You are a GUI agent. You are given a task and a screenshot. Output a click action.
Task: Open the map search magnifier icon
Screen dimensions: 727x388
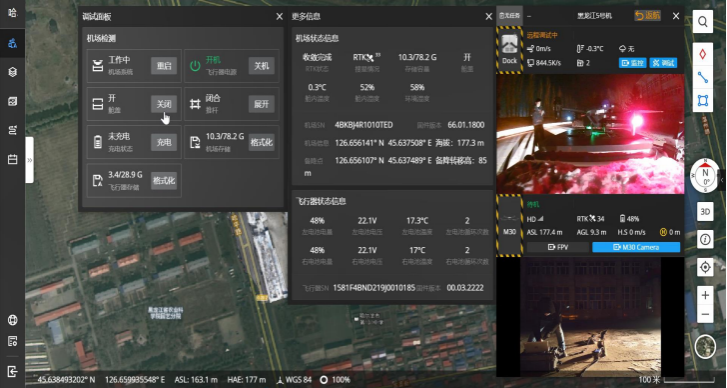point(703,22)
